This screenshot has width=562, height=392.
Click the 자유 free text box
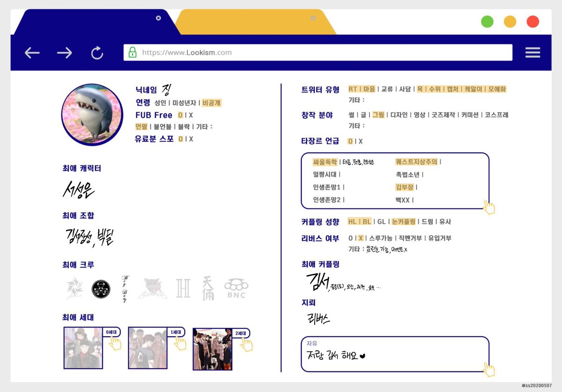395,354
